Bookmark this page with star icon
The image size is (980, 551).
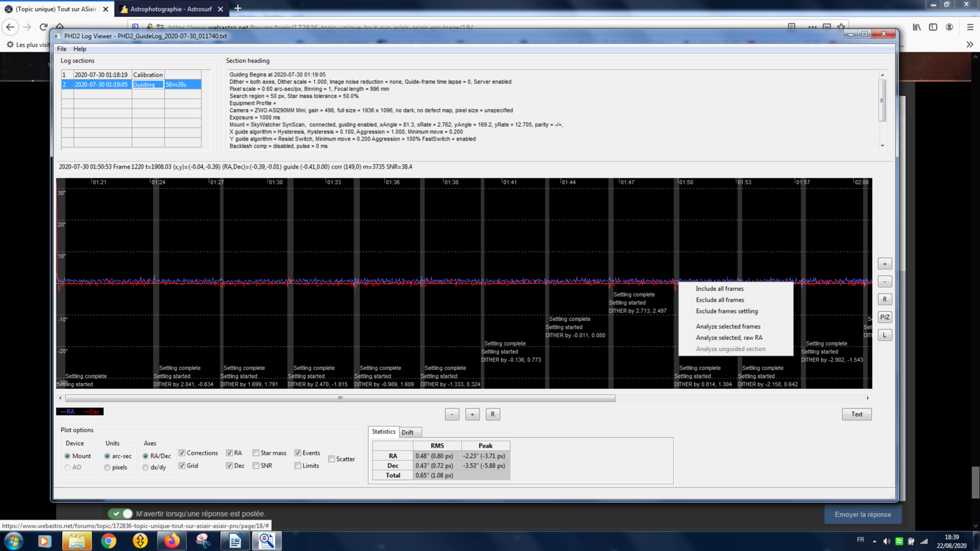(x=841, y=27)
